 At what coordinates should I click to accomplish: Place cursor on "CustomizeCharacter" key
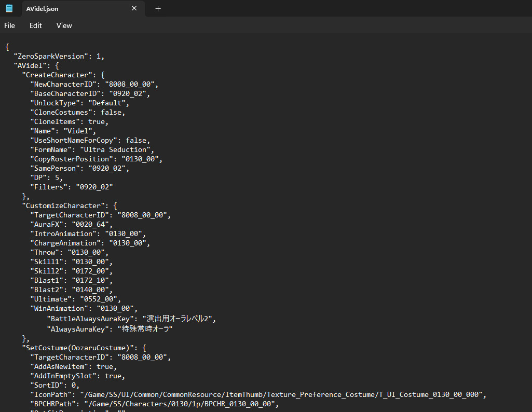(x=64, y=205)
